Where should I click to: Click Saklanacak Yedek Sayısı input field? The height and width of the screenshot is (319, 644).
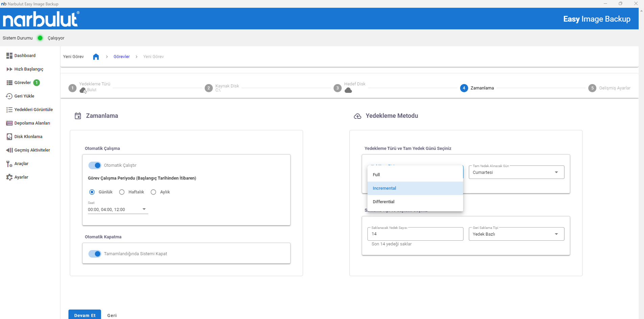pos(415,234)
